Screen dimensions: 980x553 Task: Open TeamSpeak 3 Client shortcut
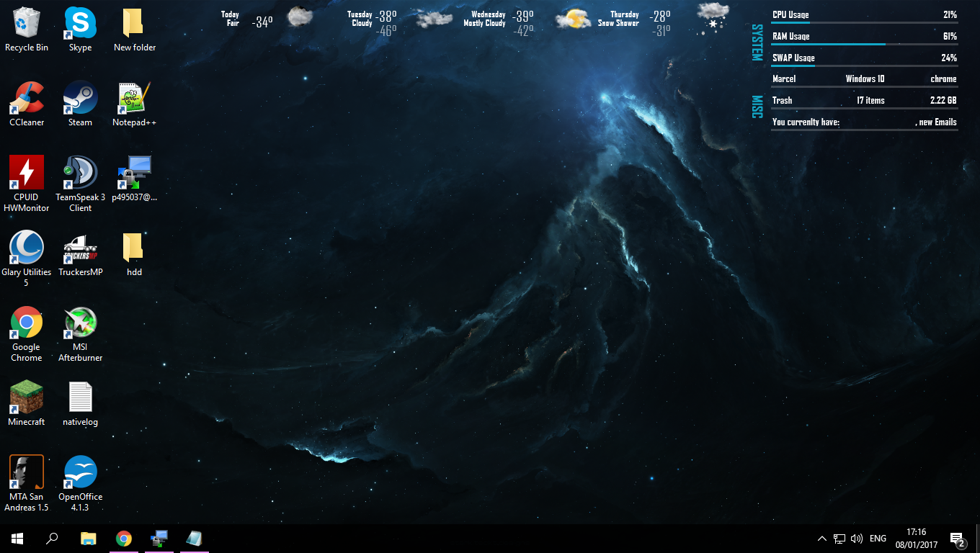tap(80, 184)
